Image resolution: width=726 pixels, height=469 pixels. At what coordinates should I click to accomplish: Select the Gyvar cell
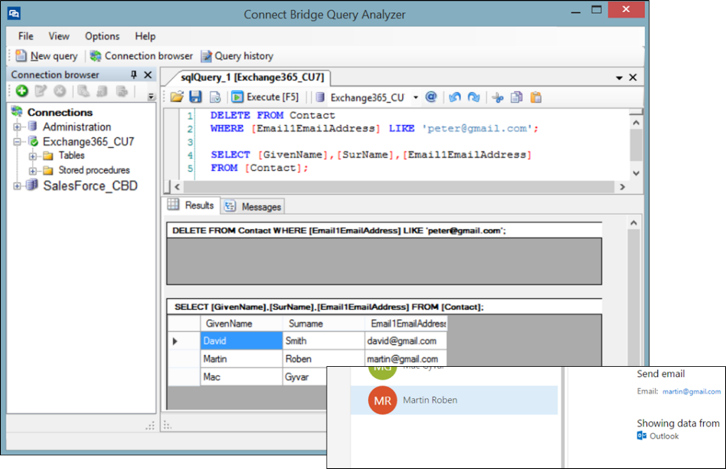point(305,377)
